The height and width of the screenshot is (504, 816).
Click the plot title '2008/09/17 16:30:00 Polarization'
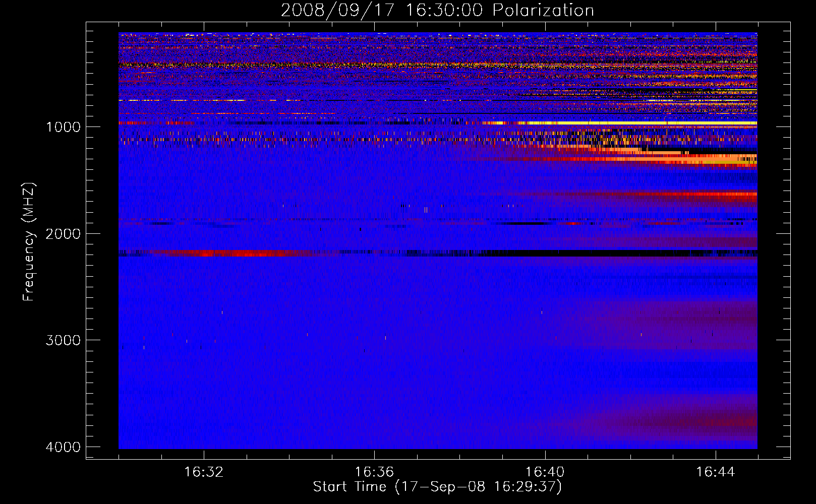pyautogui.click(x=437, y=10)
